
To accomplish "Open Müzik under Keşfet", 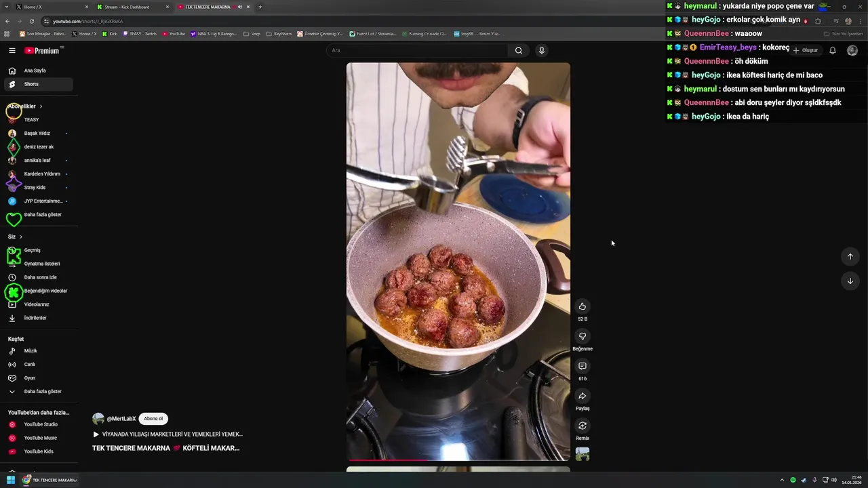I will [39, 351].
